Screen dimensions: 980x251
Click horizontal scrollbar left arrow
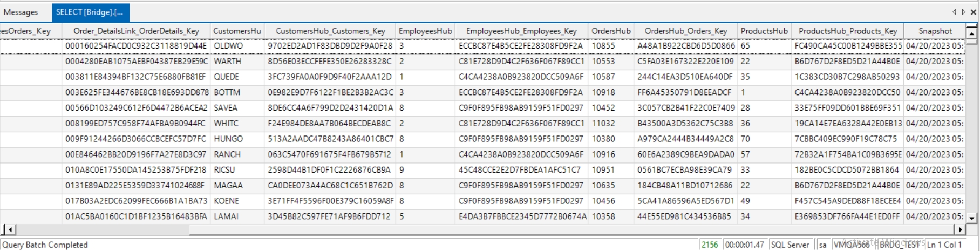(x=10, y=229)
